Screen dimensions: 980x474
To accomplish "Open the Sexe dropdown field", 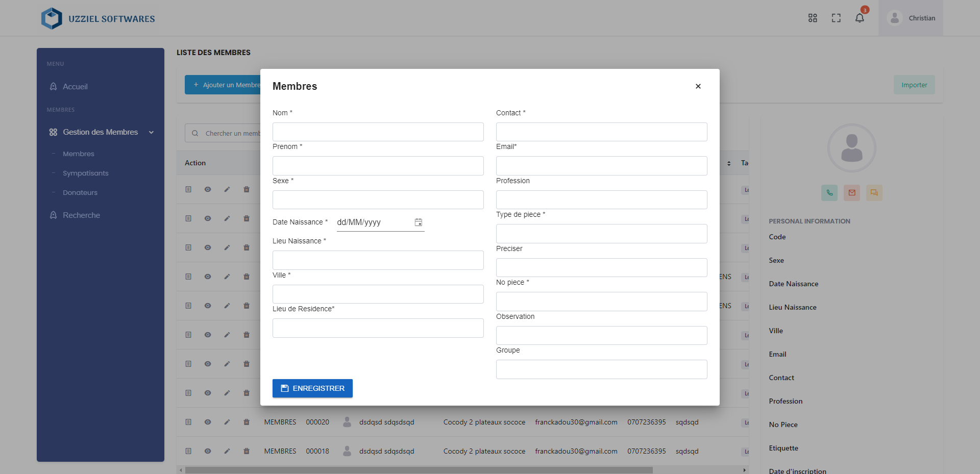I will pyautogui.click(x=378, y=200).
